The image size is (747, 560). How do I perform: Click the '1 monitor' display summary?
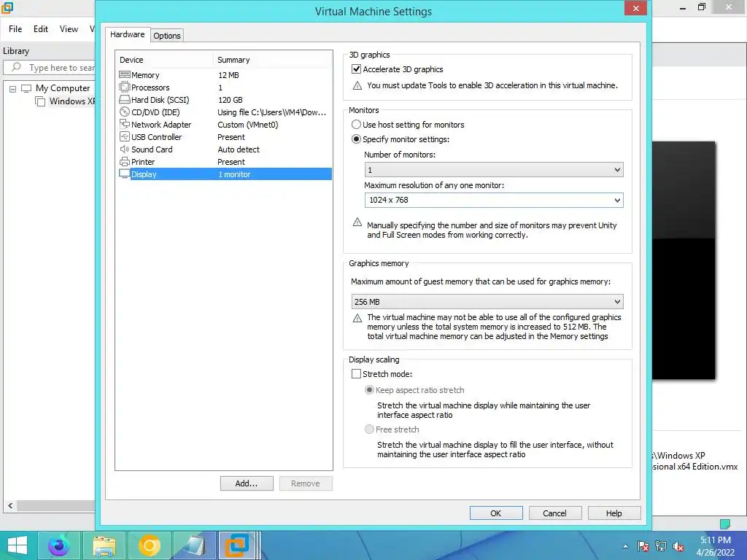coord(234,174)
